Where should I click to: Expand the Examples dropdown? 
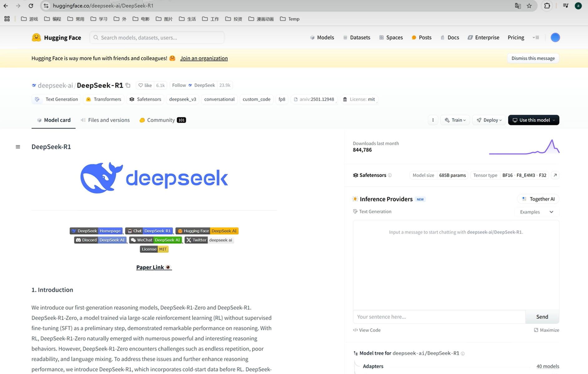pyautogui.click(x=537, y=212)
